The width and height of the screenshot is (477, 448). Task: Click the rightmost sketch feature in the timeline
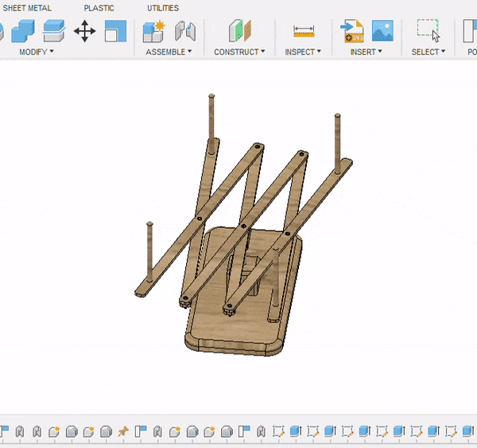pyautogui.click(x=451, y=431)
